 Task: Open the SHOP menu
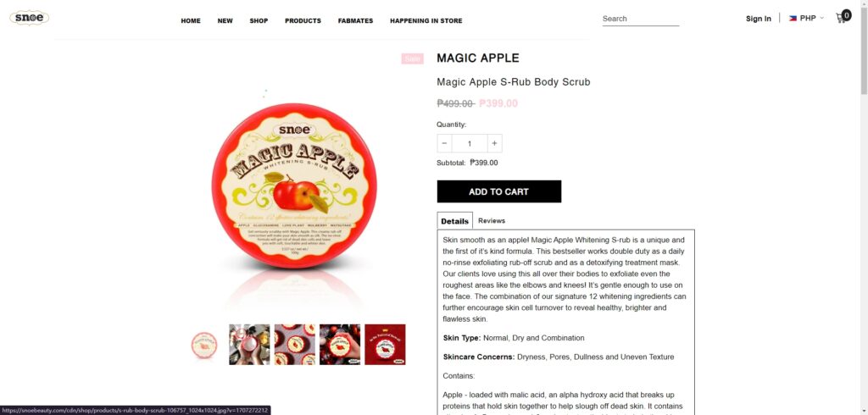259,21
